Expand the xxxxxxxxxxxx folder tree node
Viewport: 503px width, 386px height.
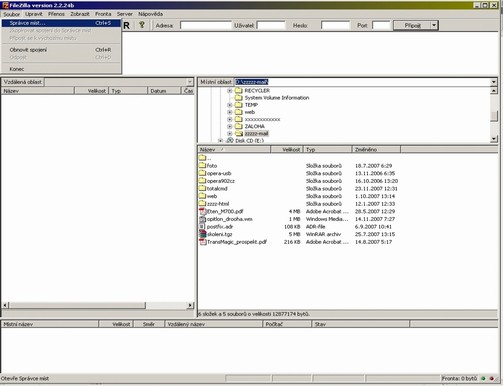230,119
